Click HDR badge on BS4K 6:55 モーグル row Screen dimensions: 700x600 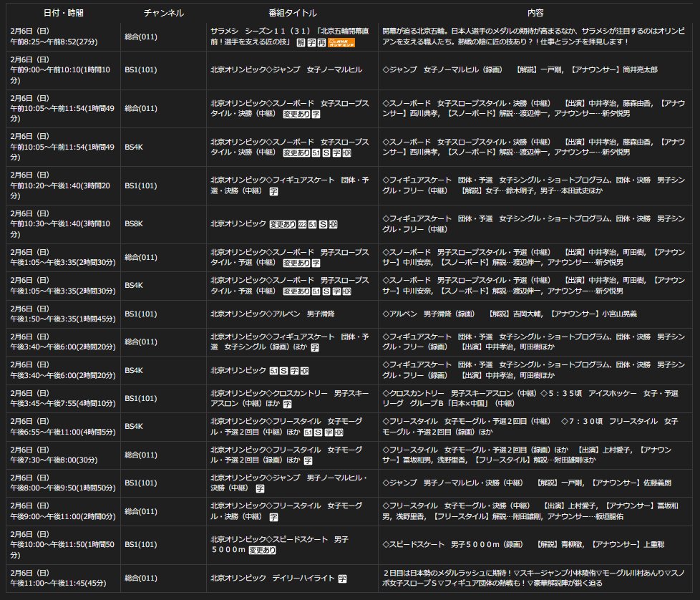point(339,432)
